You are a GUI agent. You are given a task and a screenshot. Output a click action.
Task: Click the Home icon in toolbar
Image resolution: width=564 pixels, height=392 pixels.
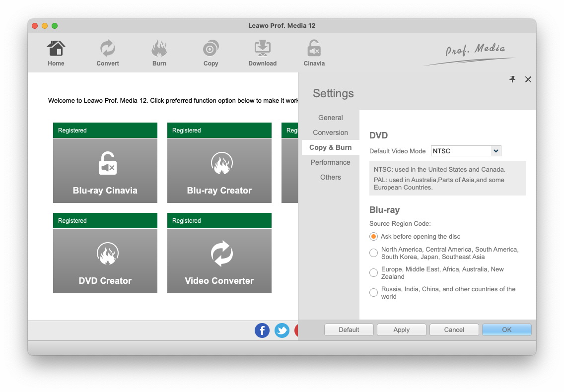(x=56, y=49)
